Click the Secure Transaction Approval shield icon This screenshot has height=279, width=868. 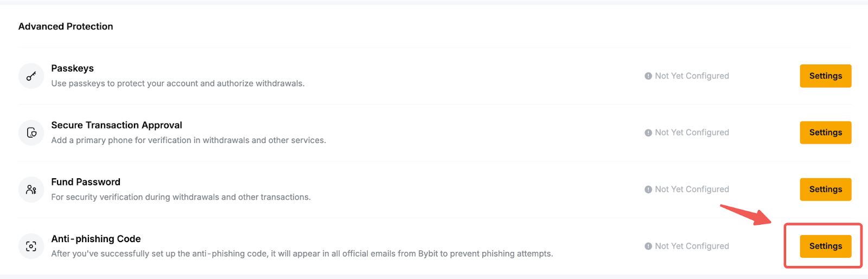tap(31, 133)
